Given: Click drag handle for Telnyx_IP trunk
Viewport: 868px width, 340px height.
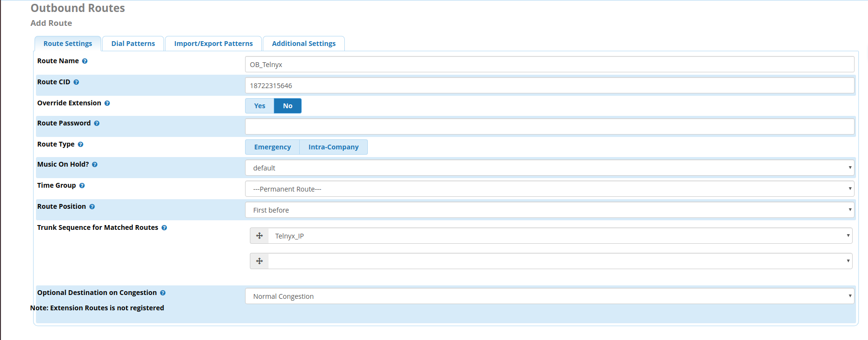Looking at the screenshot, I should [x=259, y=236].
